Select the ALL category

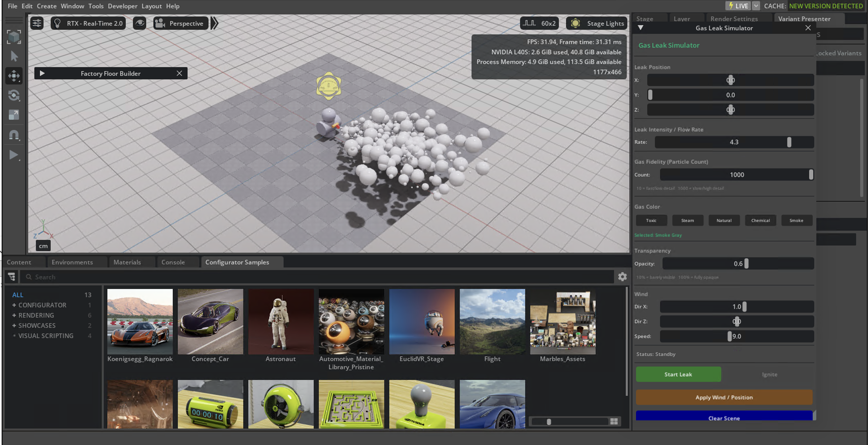[x=18, y=295]
